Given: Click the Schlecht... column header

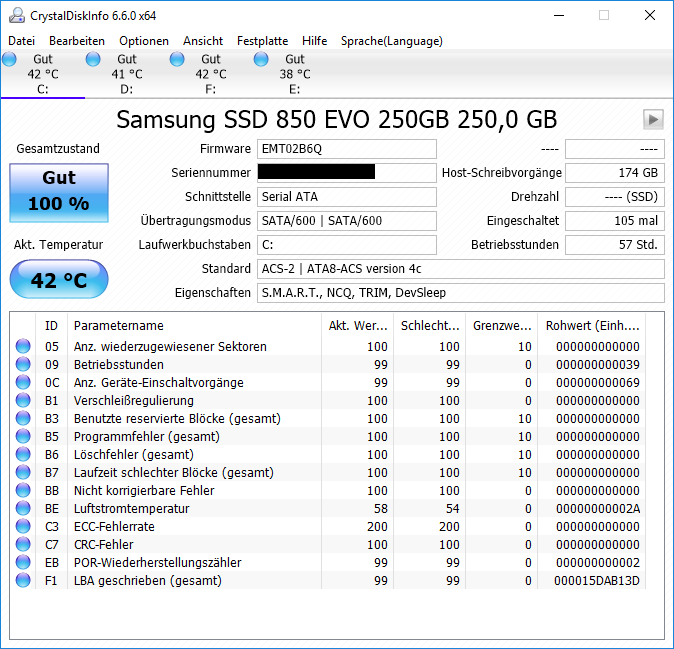Looking at the screenshot, I should 429,326.
